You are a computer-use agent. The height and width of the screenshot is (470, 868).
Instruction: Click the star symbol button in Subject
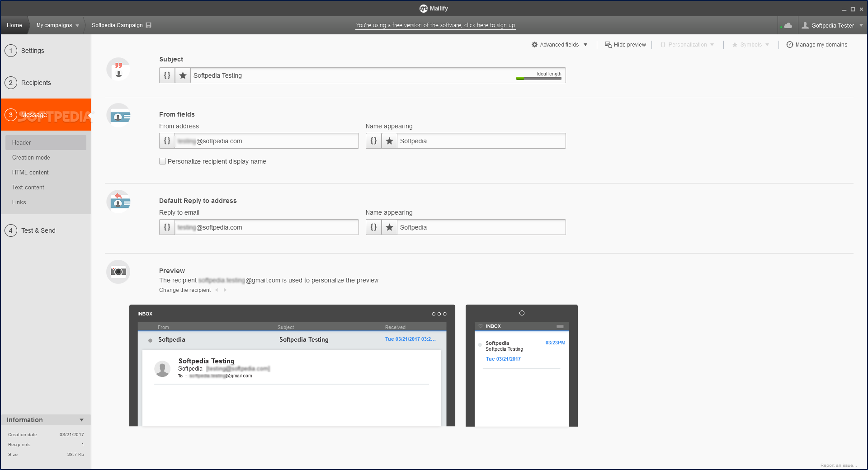coord(183,75)
